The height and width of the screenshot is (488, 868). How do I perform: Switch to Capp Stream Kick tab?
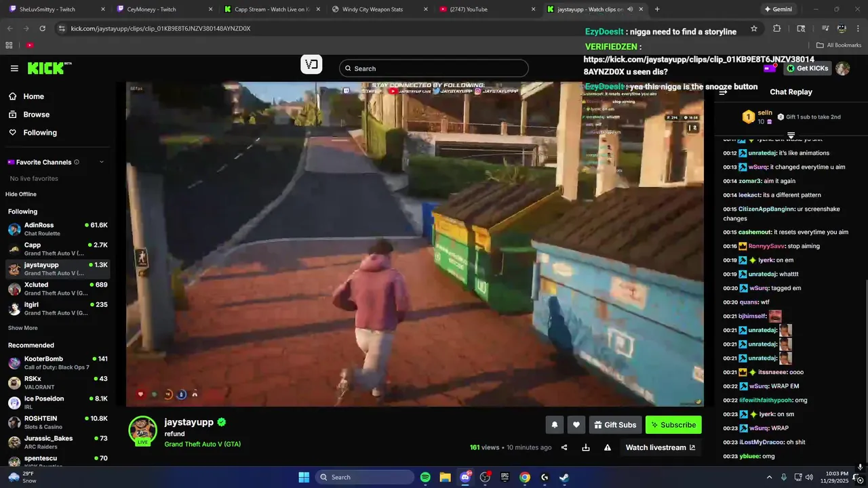coord(271,9)
